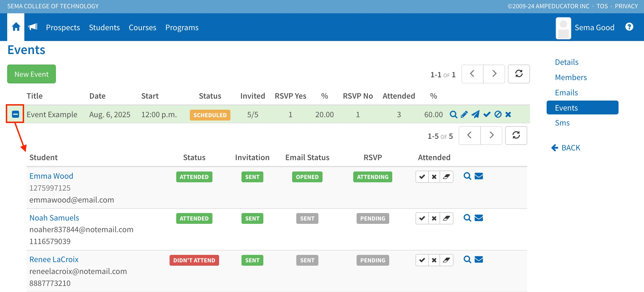Click the BACK link
Viewport: 644px width, 292px height.
(x=566, y=148)
